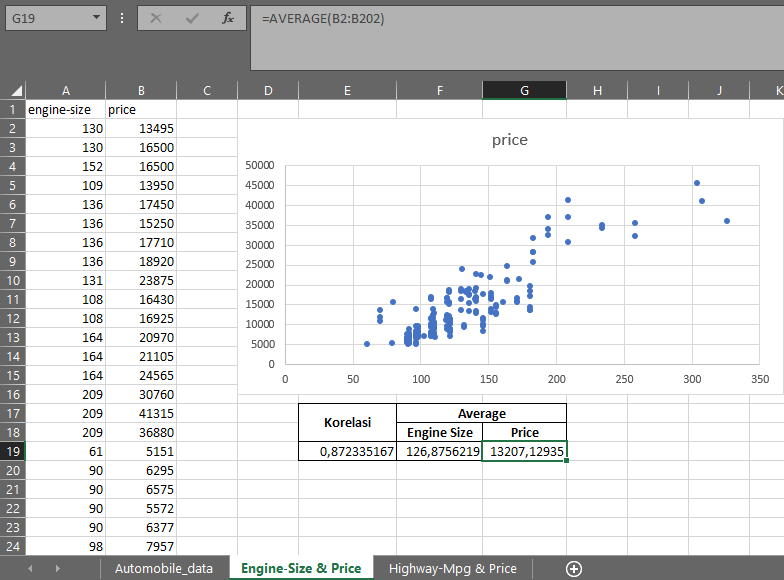Select average engine size 126,8756219
This screenshot has height=580, width=784.
440,452
